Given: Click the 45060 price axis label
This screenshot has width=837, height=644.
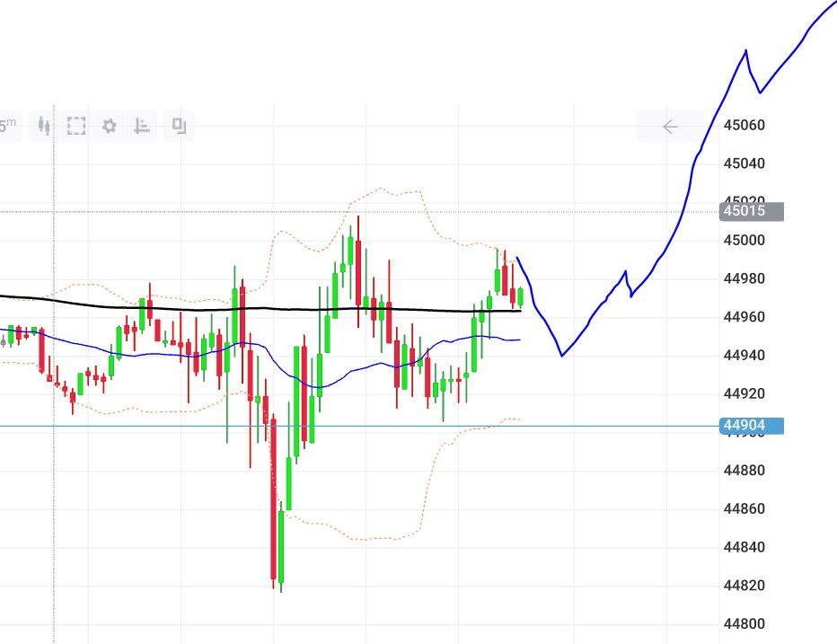Looking at the screenshot, I should click(x=744, y=125).
